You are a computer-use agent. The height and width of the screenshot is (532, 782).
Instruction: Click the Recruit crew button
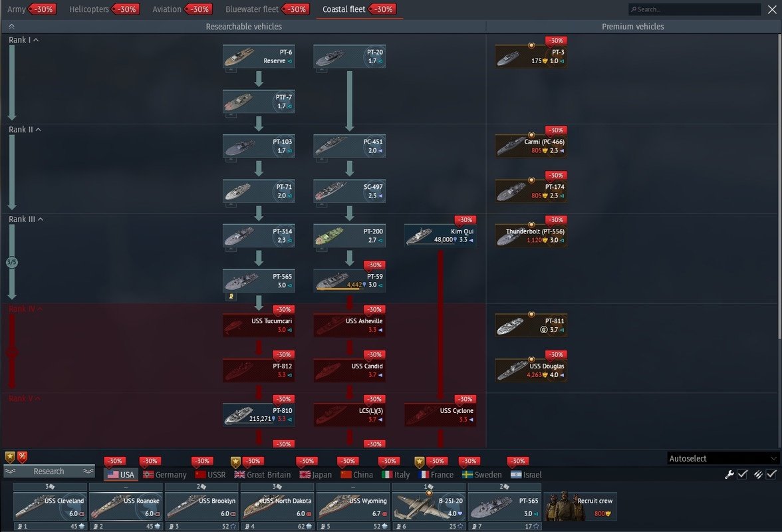click(x=580, y=507)
